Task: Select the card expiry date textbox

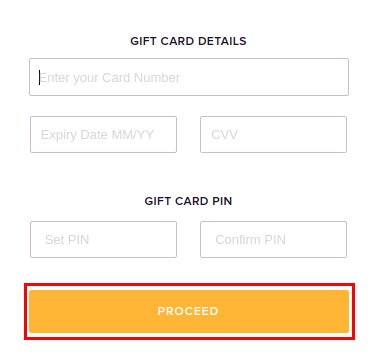Action: pyautogui.click(x=103, y=134)
